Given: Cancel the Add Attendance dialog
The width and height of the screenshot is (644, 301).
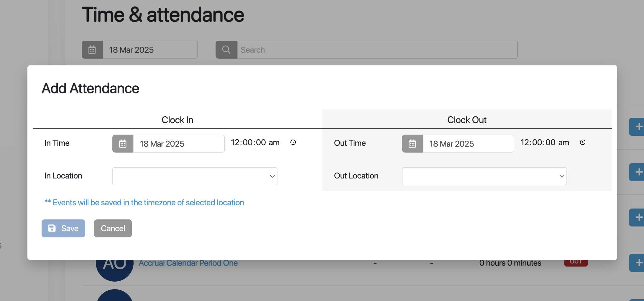Looking at the screenshot, I should (113, 228).
